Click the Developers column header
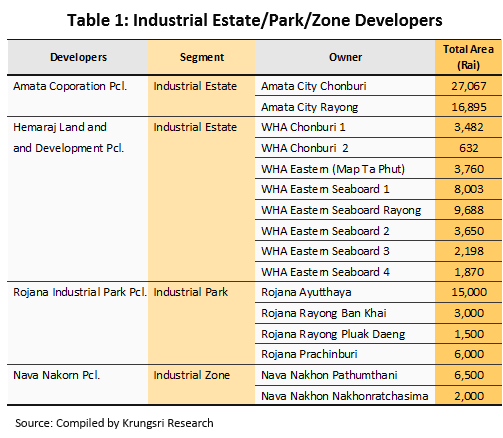The image size is (503, 438). tap(78, 57)
